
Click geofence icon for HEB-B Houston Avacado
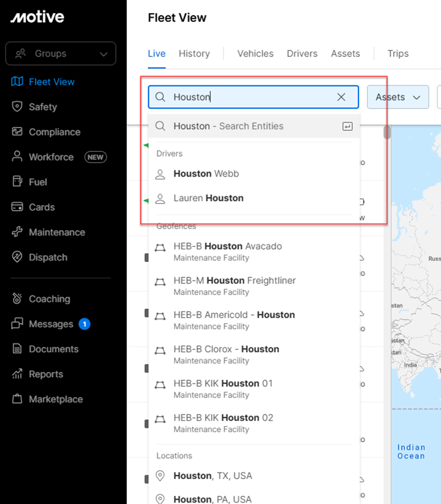pyautogui.click(x=160, y=248)
